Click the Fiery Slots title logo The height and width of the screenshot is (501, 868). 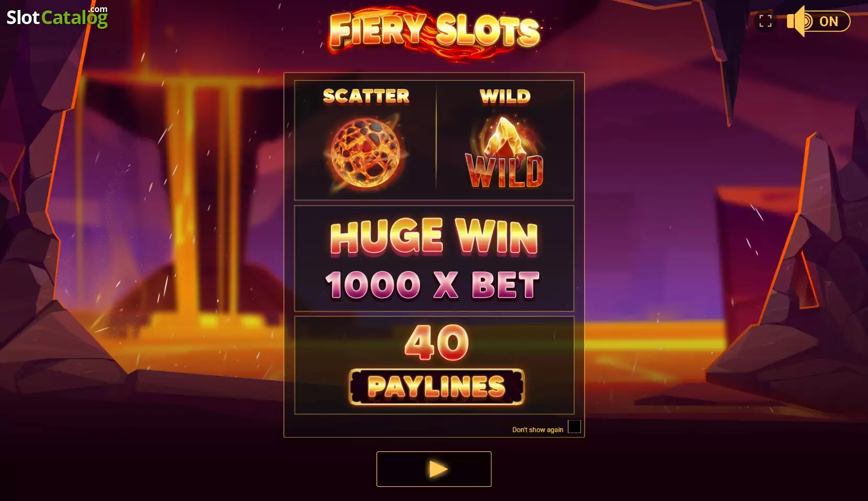(x=435, y=32)
